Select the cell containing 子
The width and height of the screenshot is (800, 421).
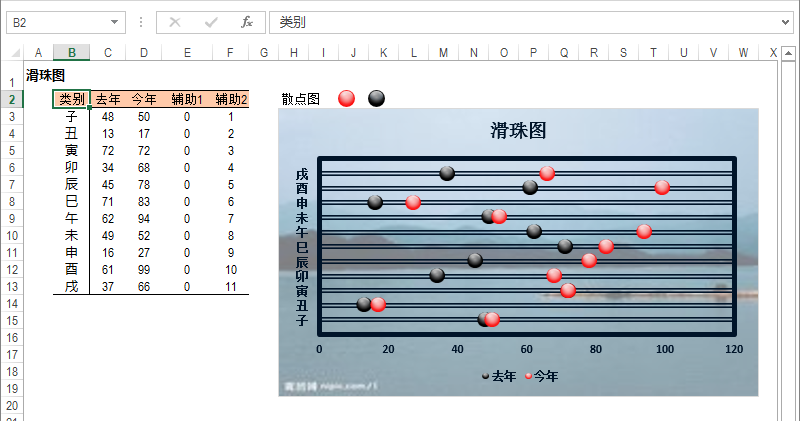pos(71,116)
